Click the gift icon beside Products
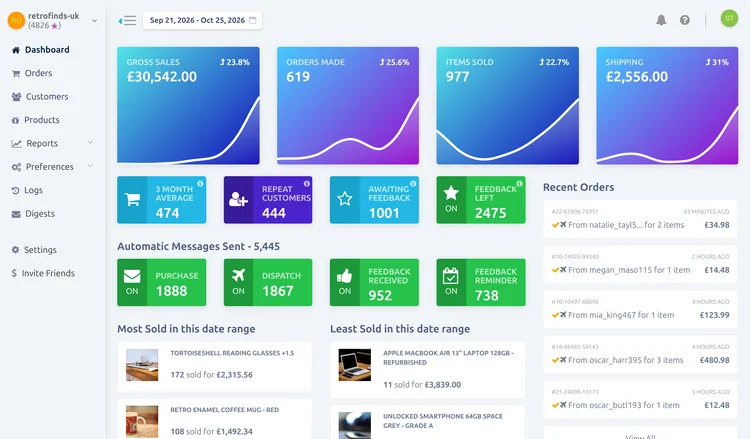The height and width of the screenshot is (439, 750). [x=15, y=120]
